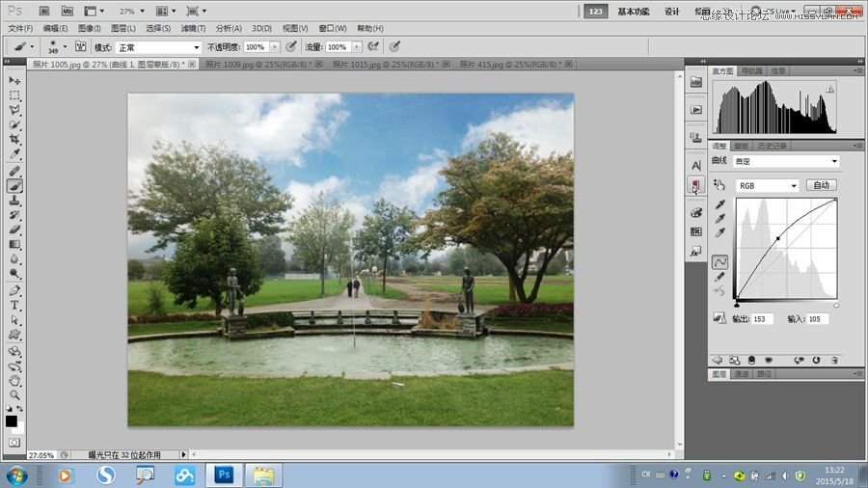Reset curves to adjustment defaults
Image resolution: width=868 pixels, height=488 pixels.
pyautogui.click(x=816, y=360)
